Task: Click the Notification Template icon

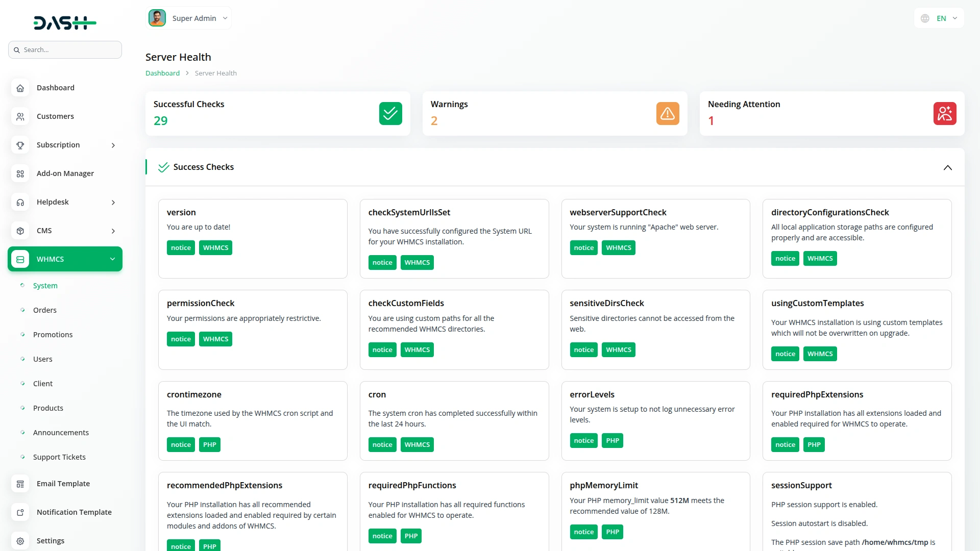Action: (x=20, y=512)
